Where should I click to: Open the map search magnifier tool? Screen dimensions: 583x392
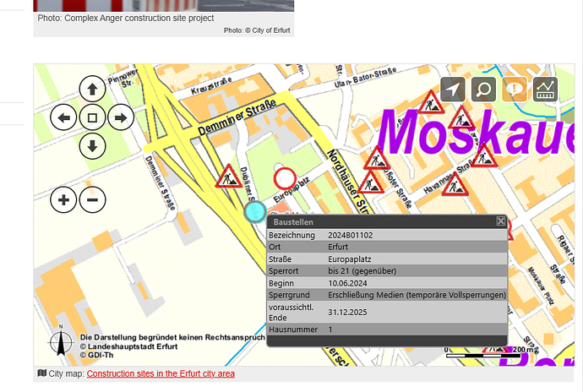click(x=484, y=89)
